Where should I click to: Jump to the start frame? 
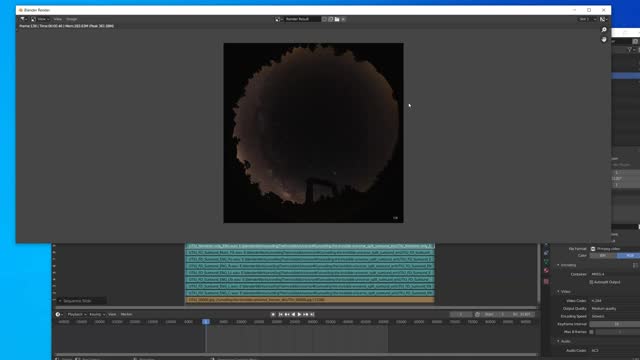coord(281,314)
